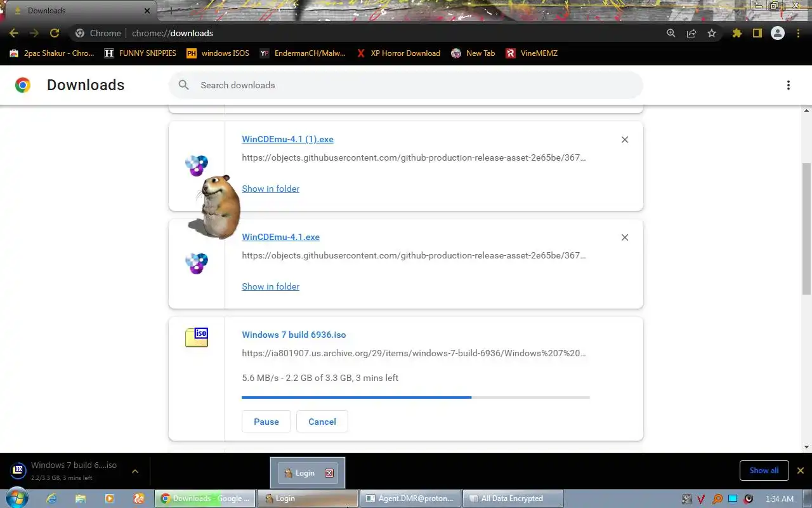Open the Downloads page three-dot menu
The width and height of the screenshot is (812, 508).
coord(789,85)
